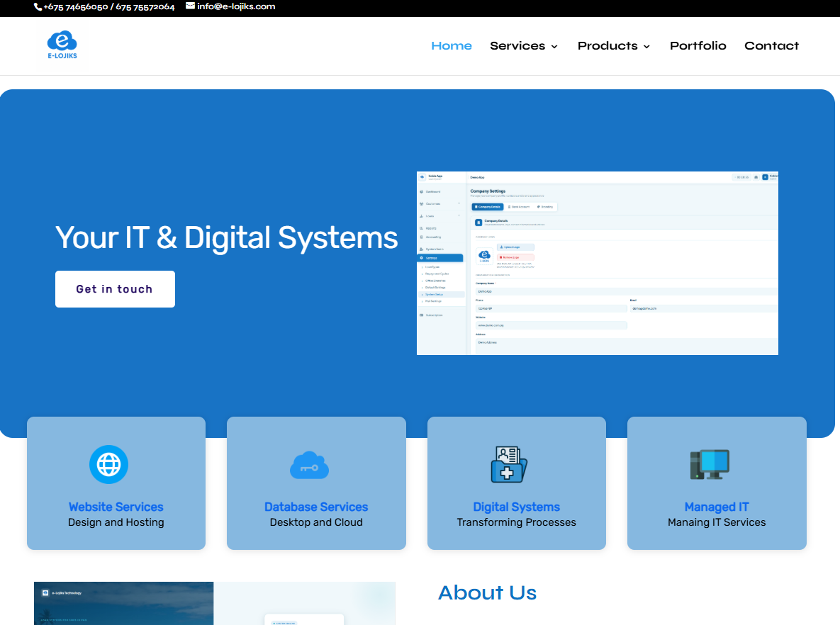Click the email envelope icon
Viewport: 840px width, 625px height.
tap(190, 6)
